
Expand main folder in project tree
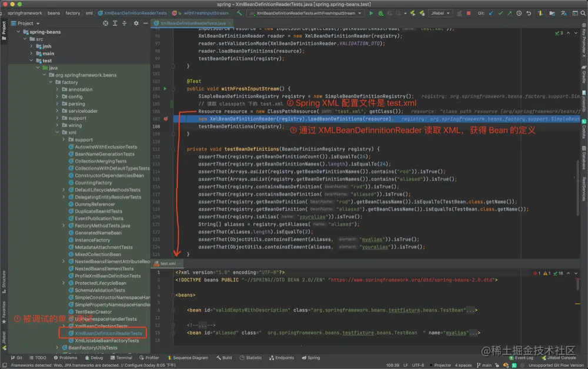[32, 53]
